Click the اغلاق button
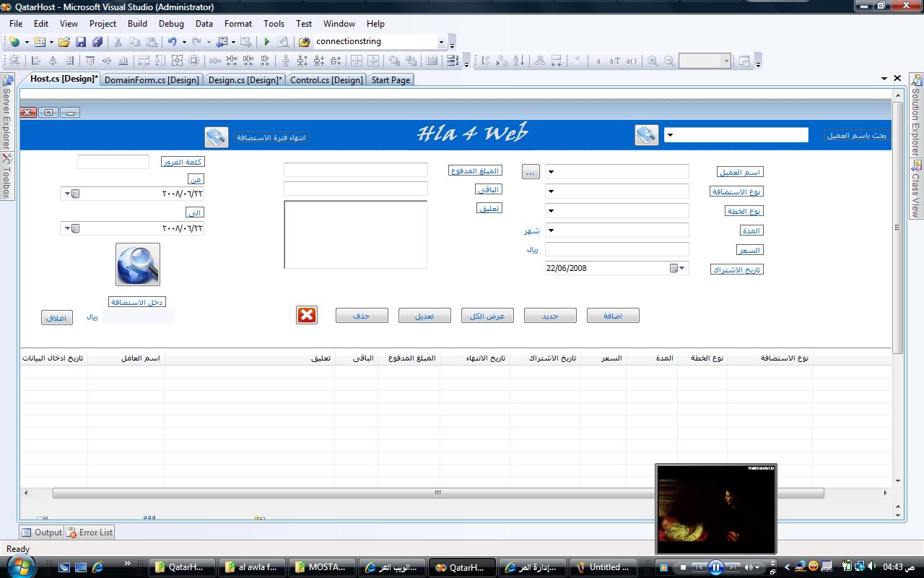The image size is (924, 578). [x=56, y=318]
